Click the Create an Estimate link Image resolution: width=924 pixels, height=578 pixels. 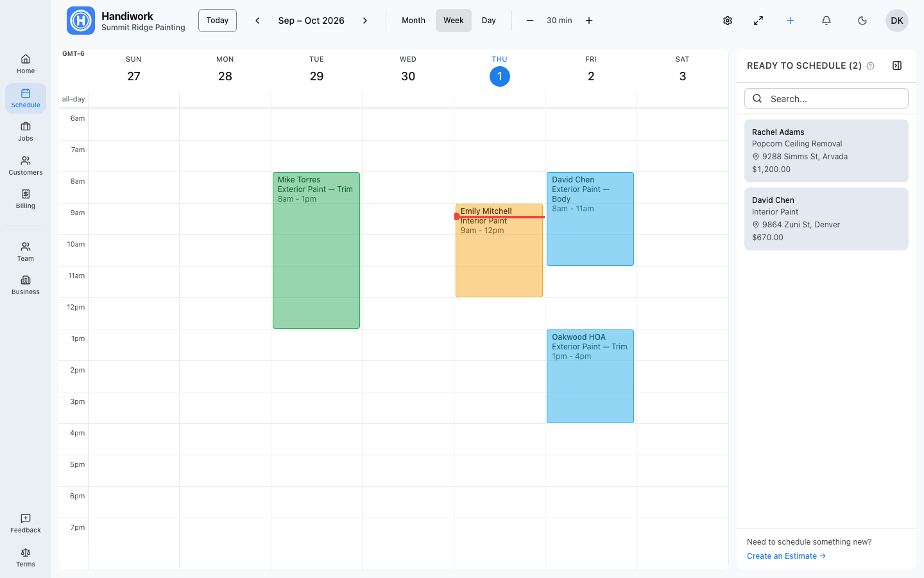click(786, 556)
